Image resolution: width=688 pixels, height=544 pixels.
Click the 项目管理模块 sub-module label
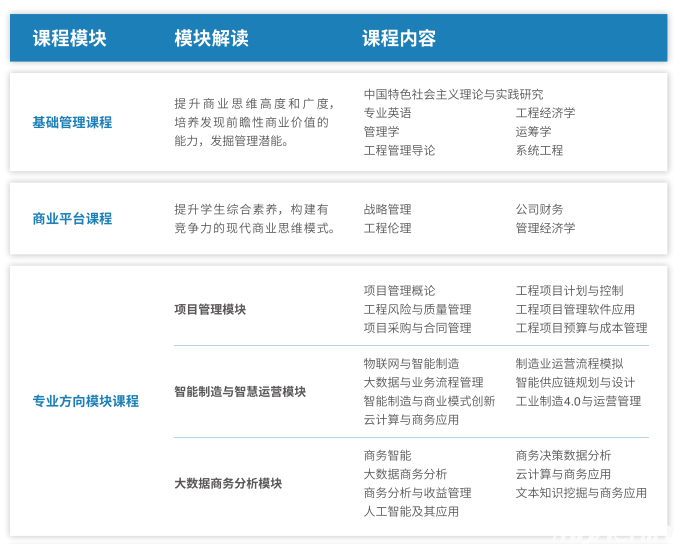(x=210, y=309)
